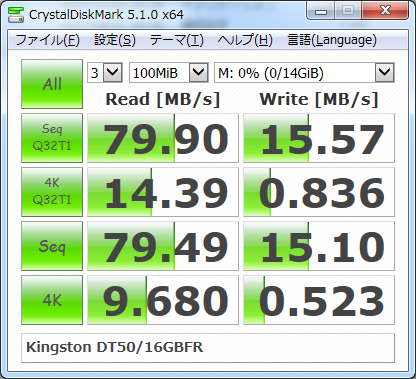The width and height of the screenshot is (416, 379).
Task: Minimize the CrystalDiskMark window
Action: tap(321, 11)
